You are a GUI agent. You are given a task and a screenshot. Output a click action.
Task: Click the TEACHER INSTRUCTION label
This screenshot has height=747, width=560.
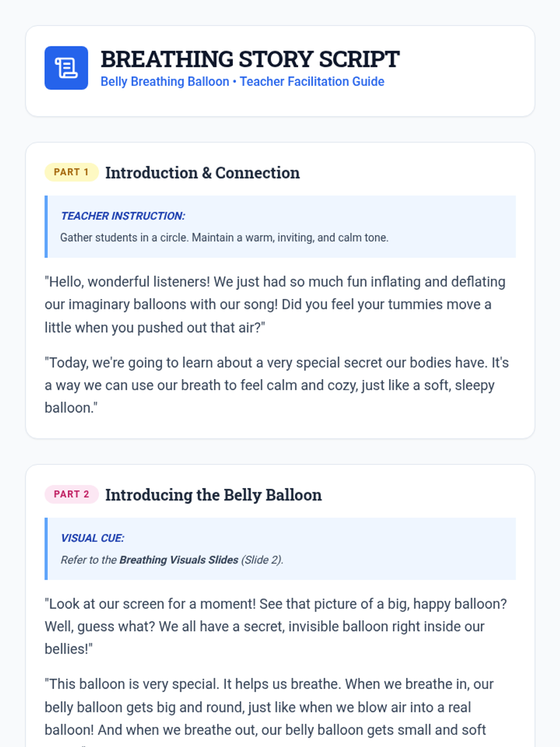123,216
